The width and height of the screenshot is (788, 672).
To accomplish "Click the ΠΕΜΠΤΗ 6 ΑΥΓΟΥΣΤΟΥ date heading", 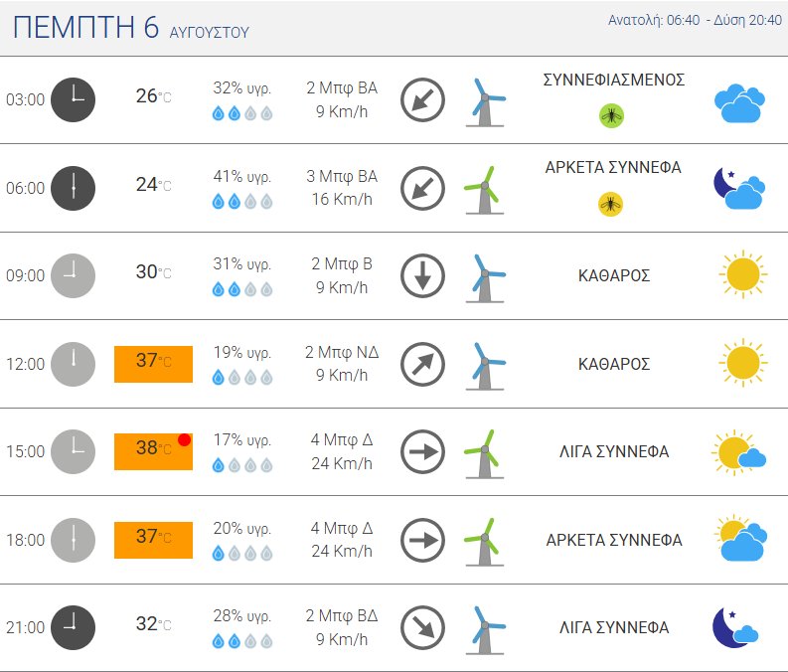I will click(131, 27).
